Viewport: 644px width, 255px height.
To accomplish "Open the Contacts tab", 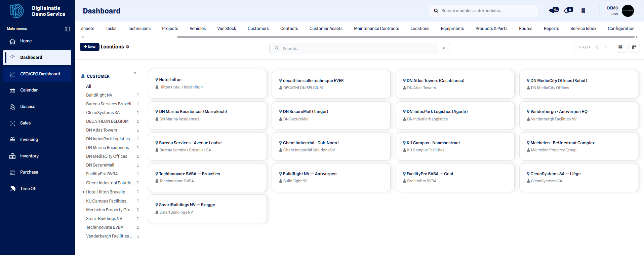I will tap(289, 29).
